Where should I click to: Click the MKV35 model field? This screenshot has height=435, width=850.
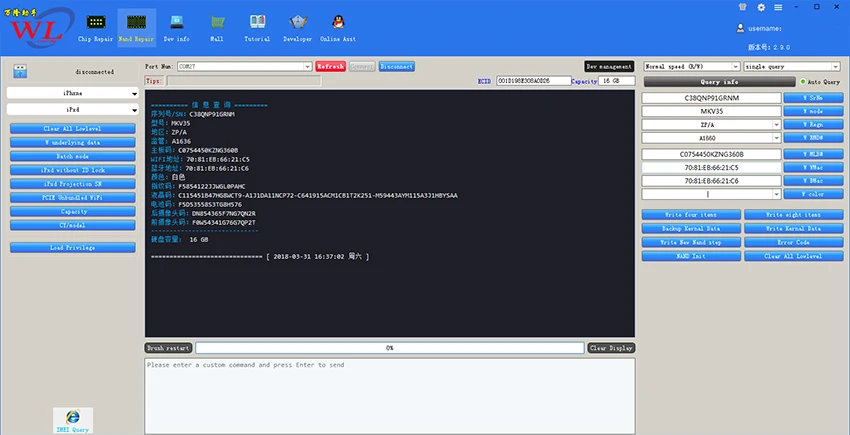point(711,111)
